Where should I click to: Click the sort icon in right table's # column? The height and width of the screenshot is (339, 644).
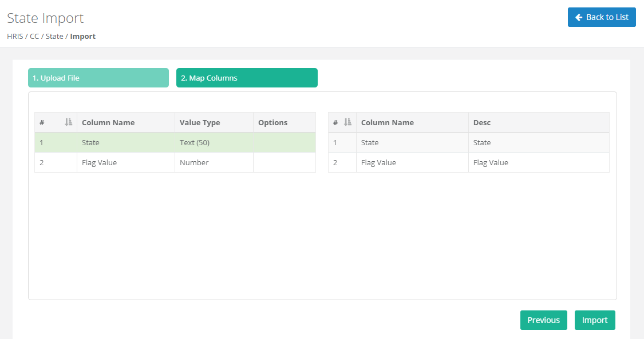point(347,122)
